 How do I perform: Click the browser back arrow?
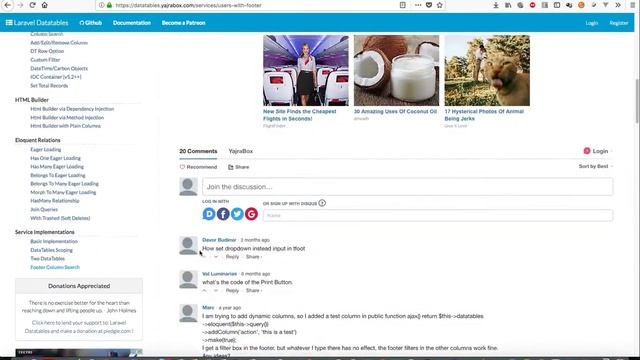click(x=7, y=5)
